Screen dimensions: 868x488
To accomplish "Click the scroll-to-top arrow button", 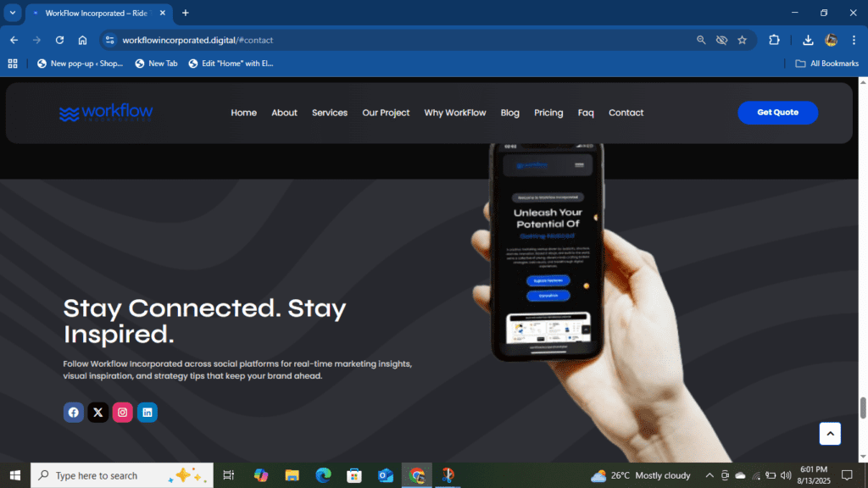I will [830, 433].
